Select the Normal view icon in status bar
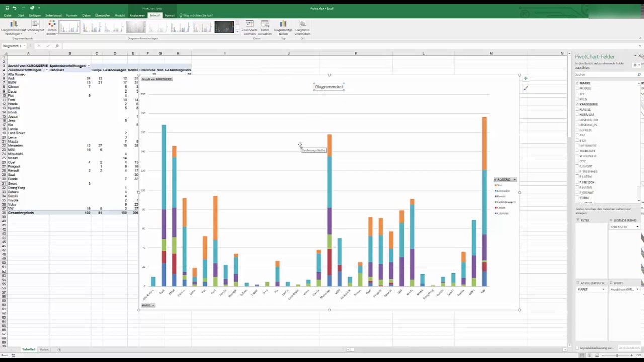Image resolution: width=644 pixels, height=362 pixels. point(582,355)
